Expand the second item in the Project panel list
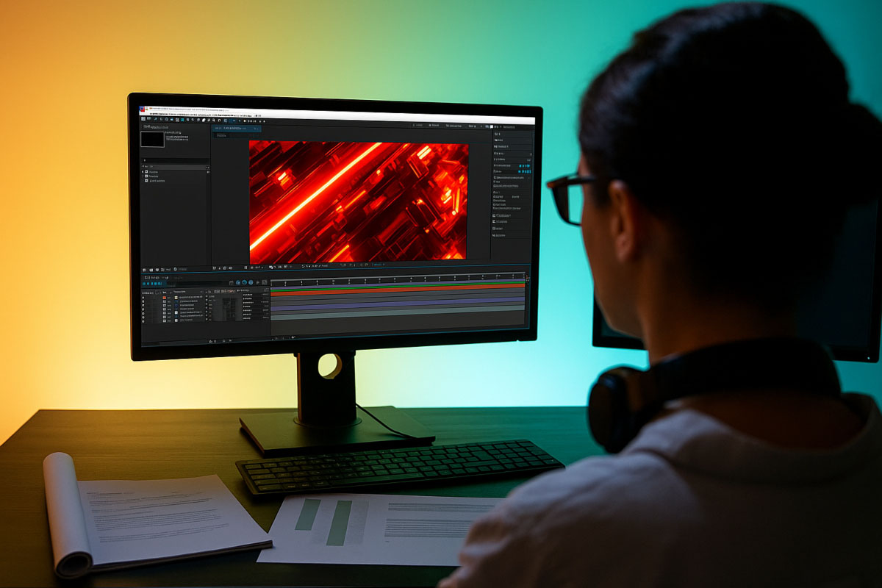The width and height of the screenshot is (882, 588). [x=144, y=176]
